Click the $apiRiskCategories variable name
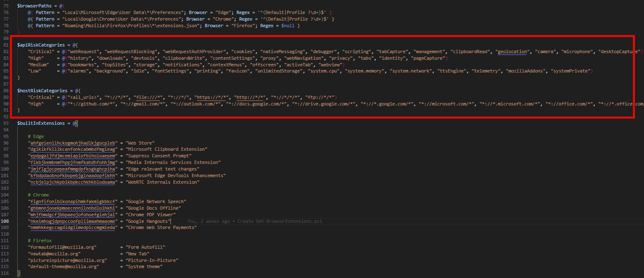 tap(41, 45)
